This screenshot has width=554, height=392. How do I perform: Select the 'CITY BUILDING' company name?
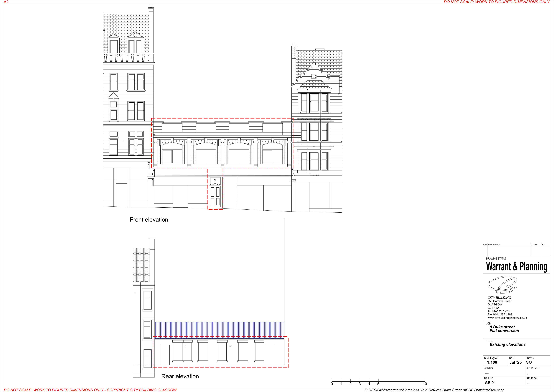pos(499,298)
